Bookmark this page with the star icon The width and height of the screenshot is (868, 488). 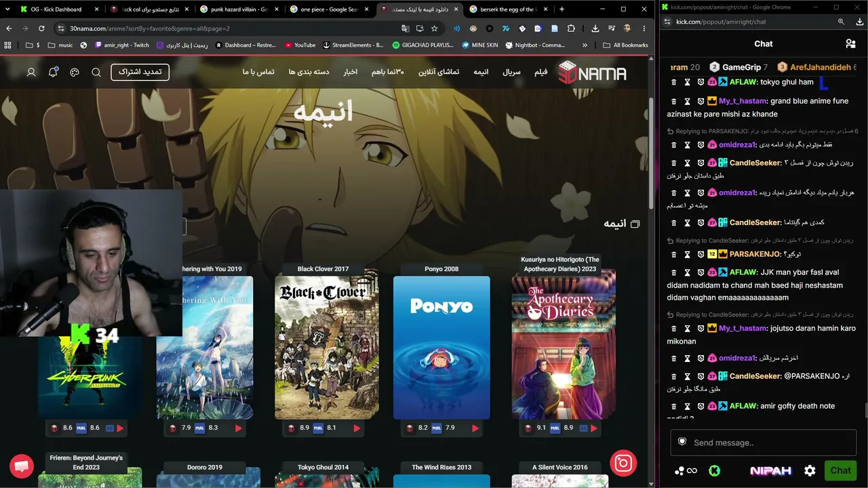[434, 28]
